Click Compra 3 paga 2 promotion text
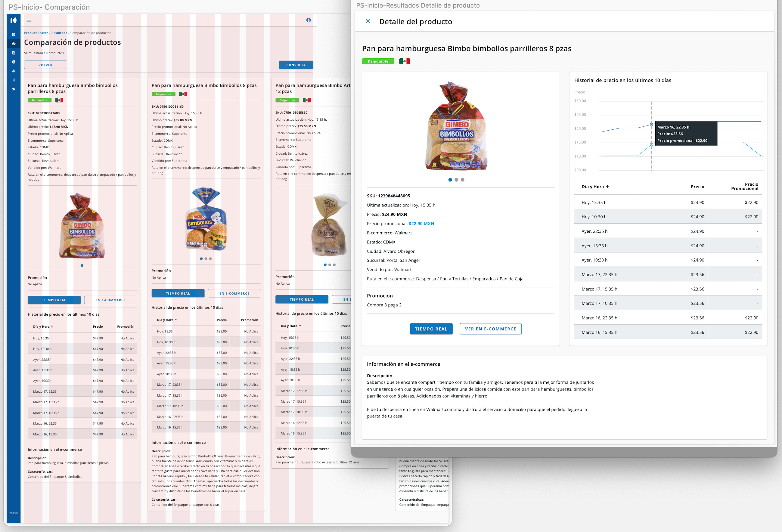This screenshot has height=532, width=782. point(384,305)
